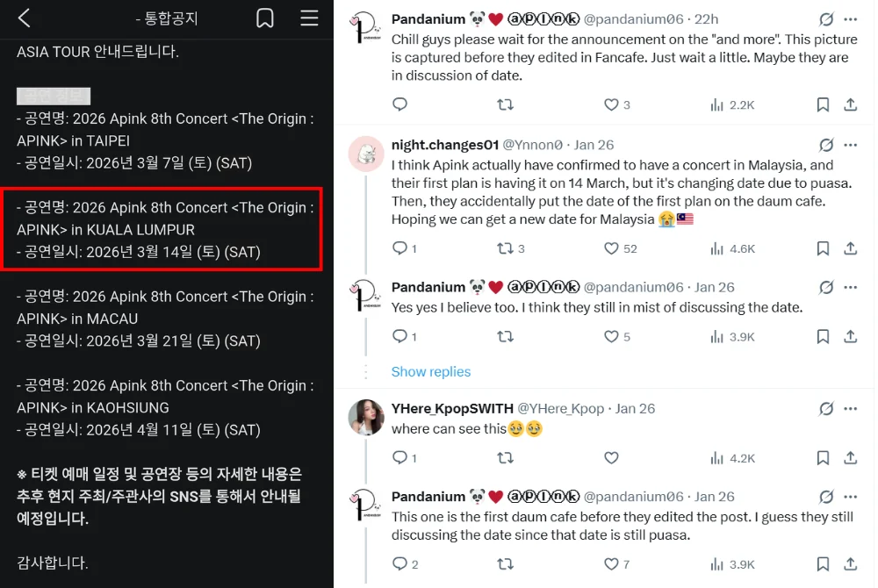Like the night.changes01 tweet with 52 likes
The height and width of the screenshot is (588, 878).
tap(612, 248)
